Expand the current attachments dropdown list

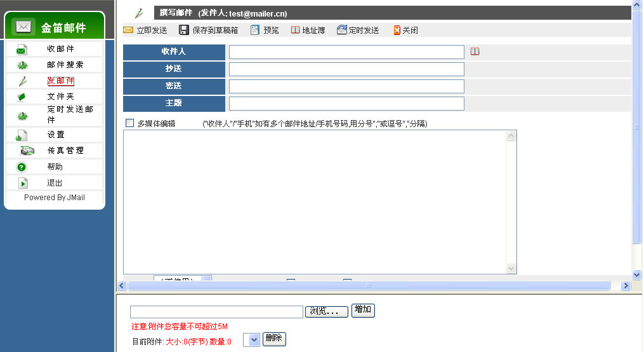click(x=254, y=340)
